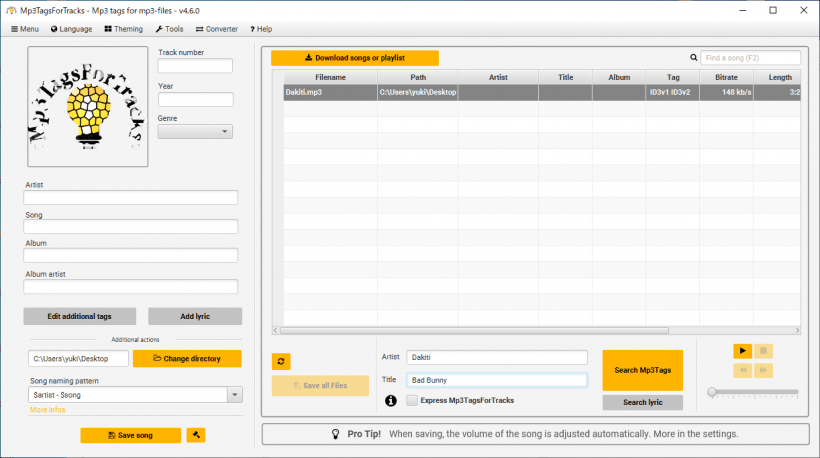Image resolution: width=820 pixels, height=458 pixels.
Task: Open the Theming menu
Action: click(123, 29)
